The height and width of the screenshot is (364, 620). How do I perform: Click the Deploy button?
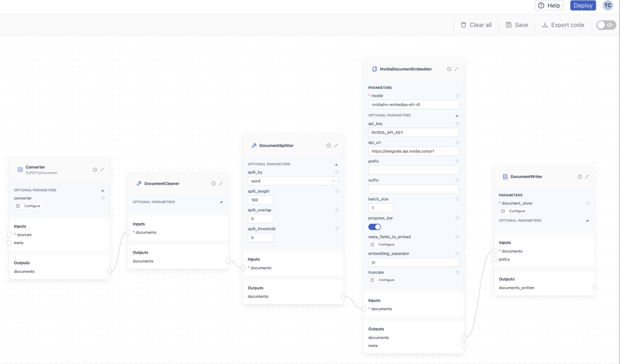[583, 5]
